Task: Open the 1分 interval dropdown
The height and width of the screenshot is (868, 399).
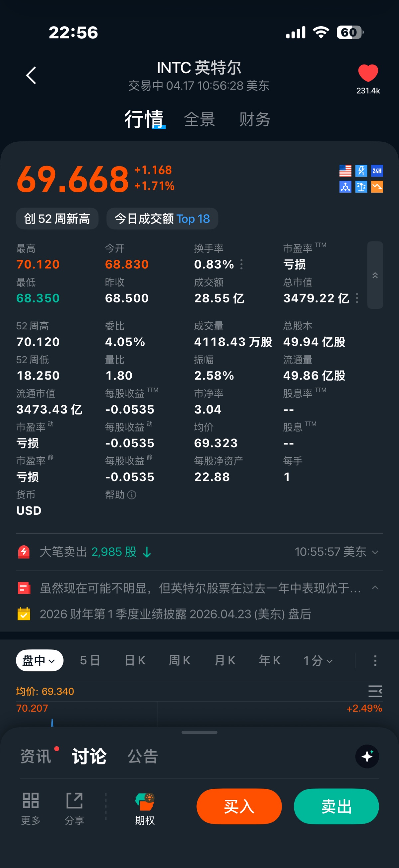Action: click(x=318, y=660)
